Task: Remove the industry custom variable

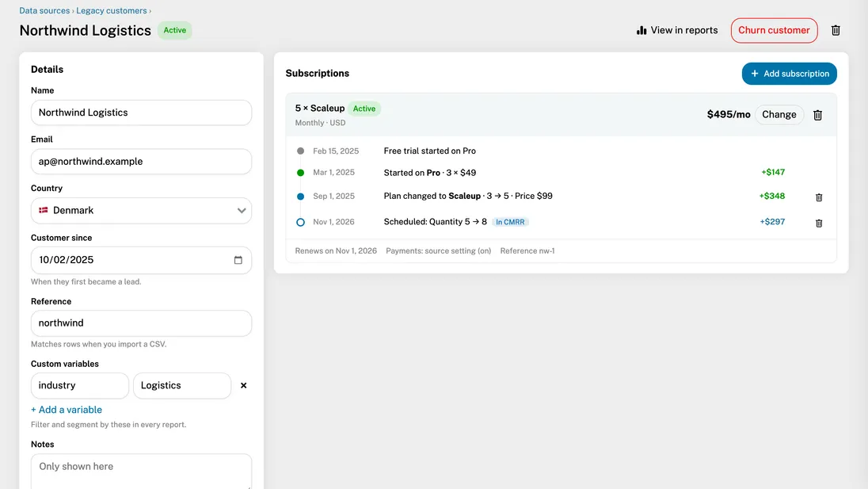Action: [243, 385]
